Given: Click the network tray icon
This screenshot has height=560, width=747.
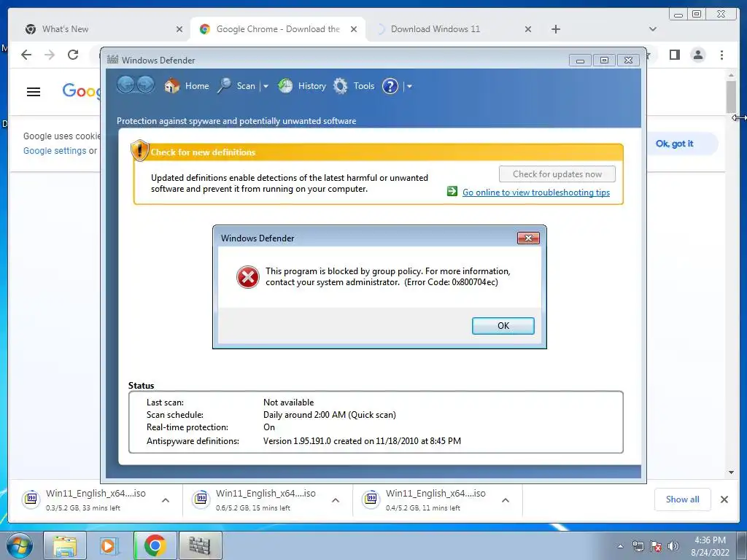Looking at the screenshot, I should pyautogui.click(x=638, y=546).
